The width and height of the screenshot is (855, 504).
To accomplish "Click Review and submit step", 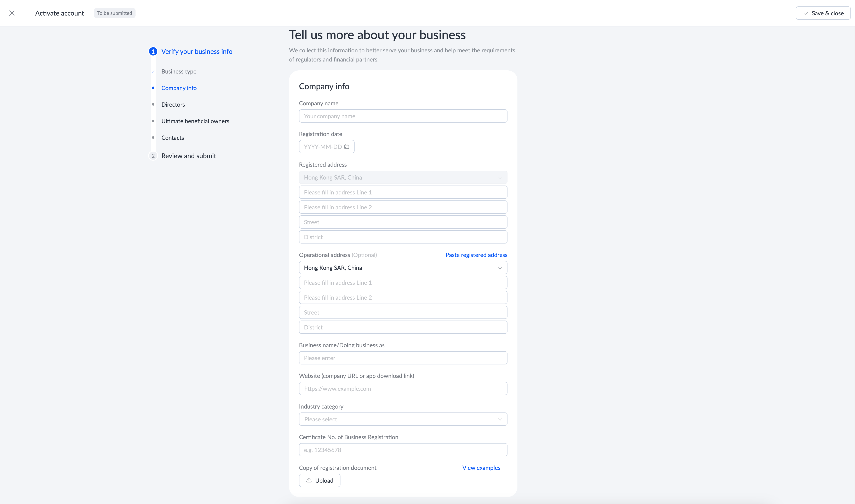I will [x=189, y=156].
